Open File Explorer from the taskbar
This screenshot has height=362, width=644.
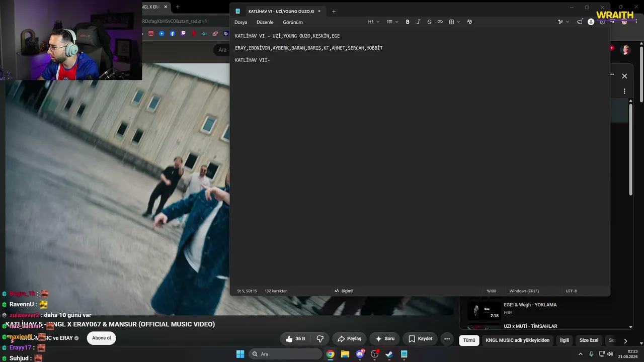(345, 354)
